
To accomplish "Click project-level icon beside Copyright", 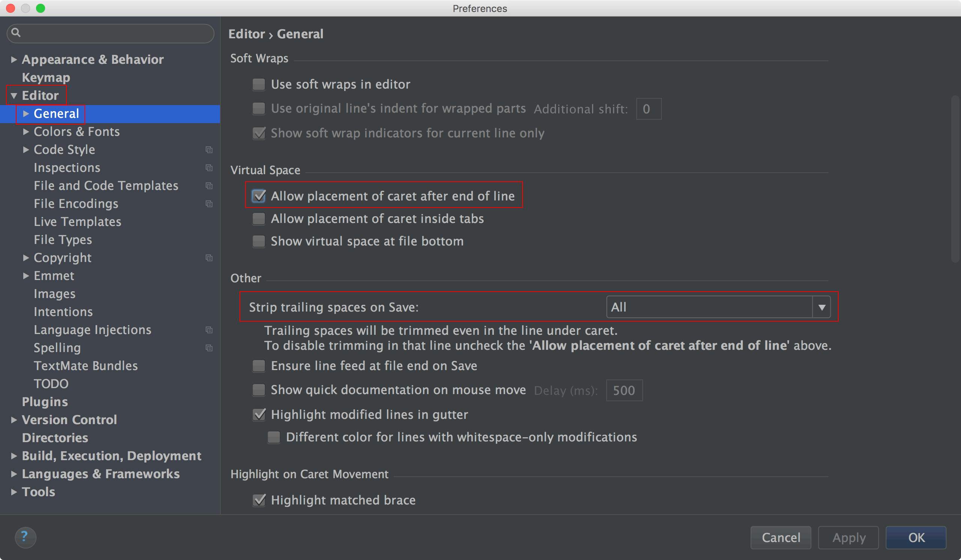I will (x=209, y=258).
